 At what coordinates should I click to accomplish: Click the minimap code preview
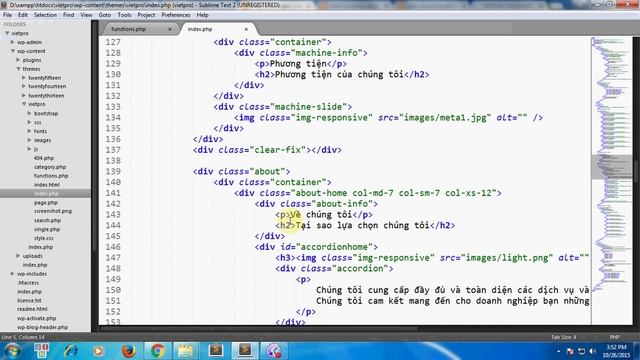pos(611,163)
